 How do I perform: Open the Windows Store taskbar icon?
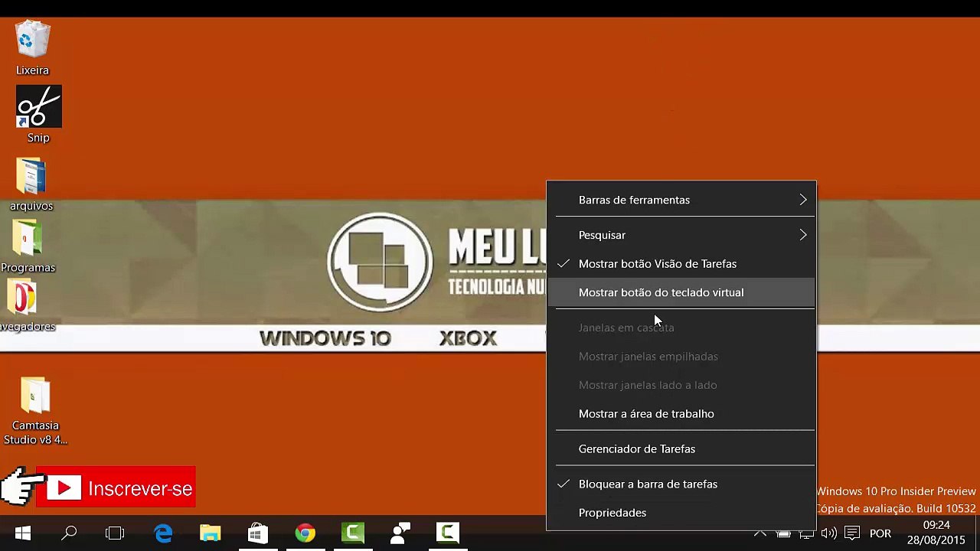tap(257, 533)
